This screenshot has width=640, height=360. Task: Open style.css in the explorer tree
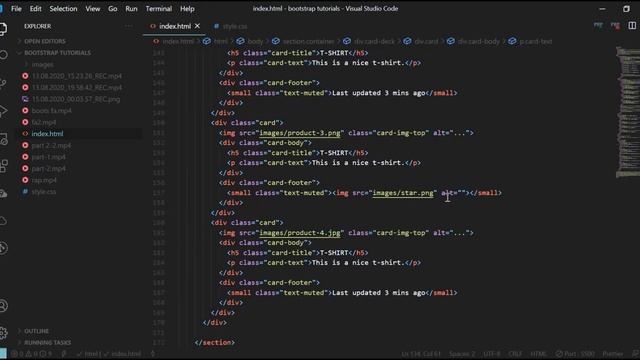44,191
